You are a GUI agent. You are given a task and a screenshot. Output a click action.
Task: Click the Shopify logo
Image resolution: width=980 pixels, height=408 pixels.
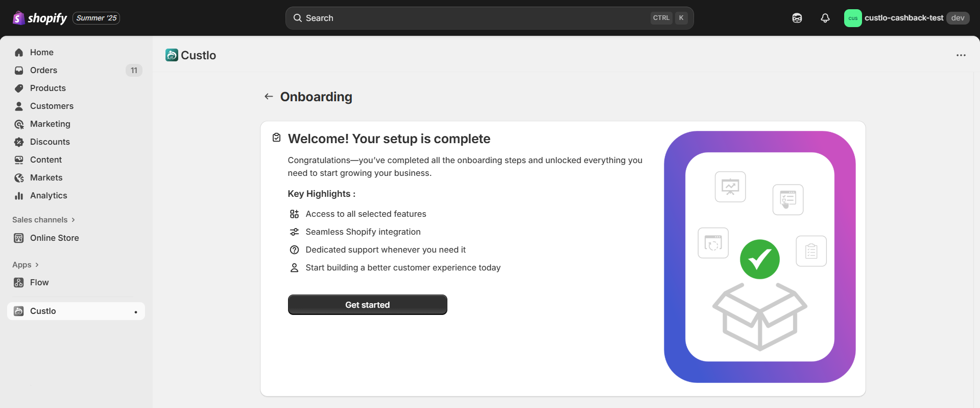click(40, 18)
